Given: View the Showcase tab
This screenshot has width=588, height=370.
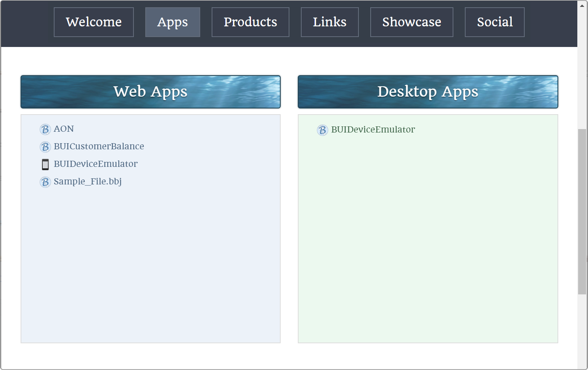Looking at the screenshot, I should tap(411, 22).
